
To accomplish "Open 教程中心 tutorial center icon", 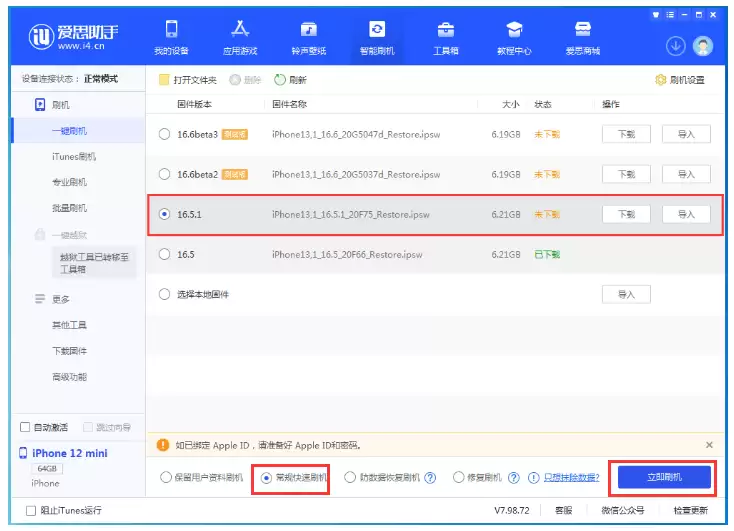I will coord(514,30).
